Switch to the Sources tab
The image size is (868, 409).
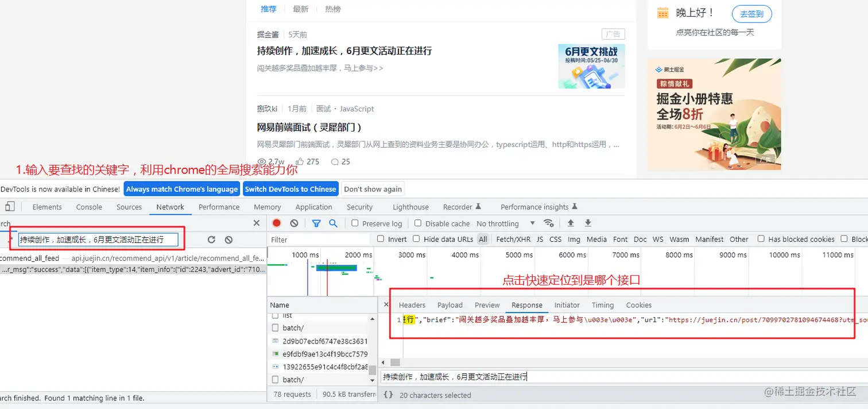click(x=129, y=207)
